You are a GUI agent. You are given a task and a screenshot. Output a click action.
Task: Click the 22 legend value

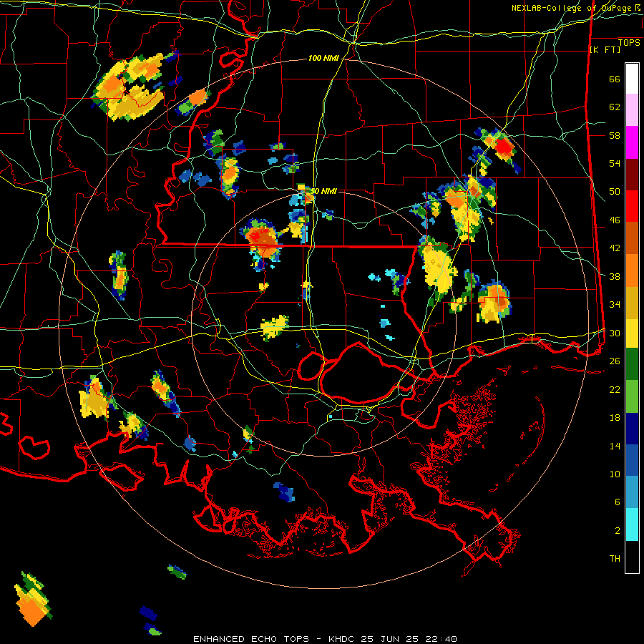[615, 389]
